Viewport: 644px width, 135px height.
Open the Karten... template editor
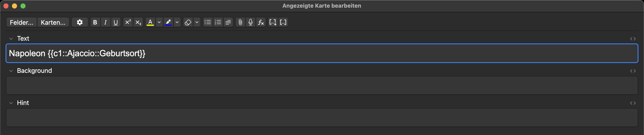coord(53,22)
